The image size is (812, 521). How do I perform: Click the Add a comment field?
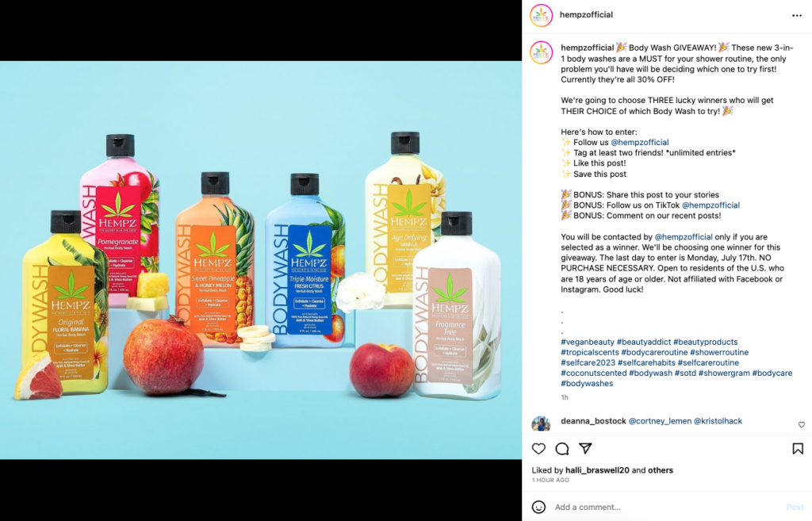pos(668,507)
